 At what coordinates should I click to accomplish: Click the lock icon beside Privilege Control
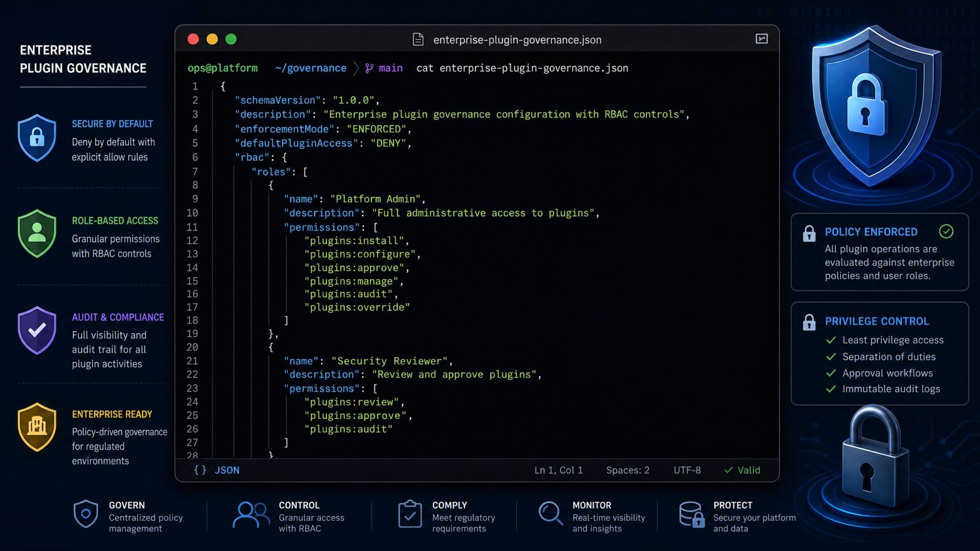[809, 322]
